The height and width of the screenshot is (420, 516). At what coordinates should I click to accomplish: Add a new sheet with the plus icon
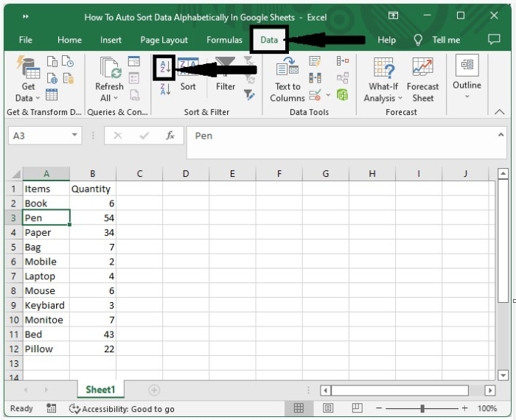click(x=154, y=390)
